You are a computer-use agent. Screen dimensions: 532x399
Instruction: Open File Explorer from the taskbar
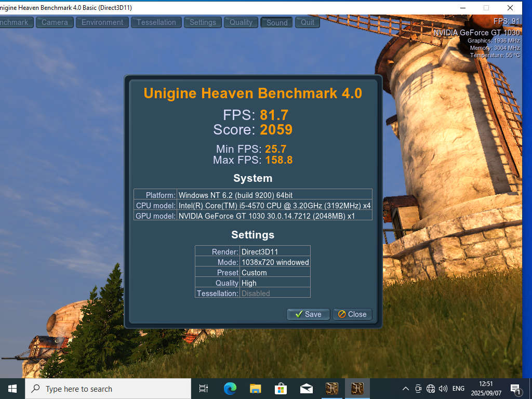255,388
